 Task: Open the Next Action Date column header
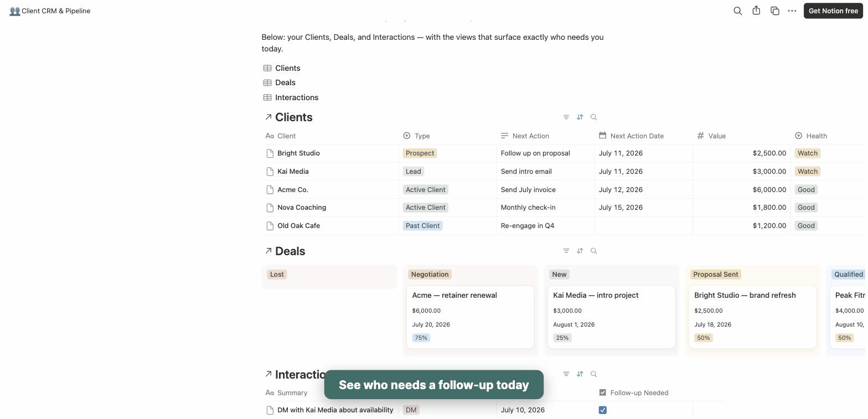click(x=643, y=136)
